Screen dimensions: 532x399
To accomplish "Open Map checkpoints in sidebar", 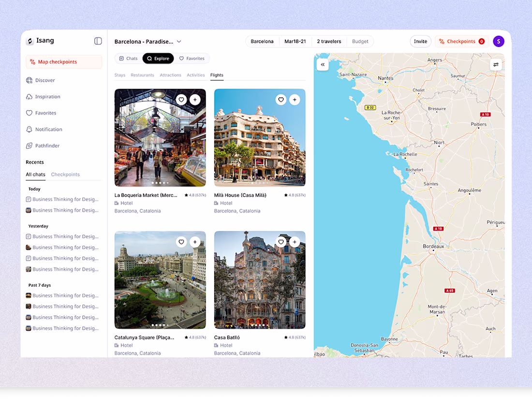I will (64, 62).
